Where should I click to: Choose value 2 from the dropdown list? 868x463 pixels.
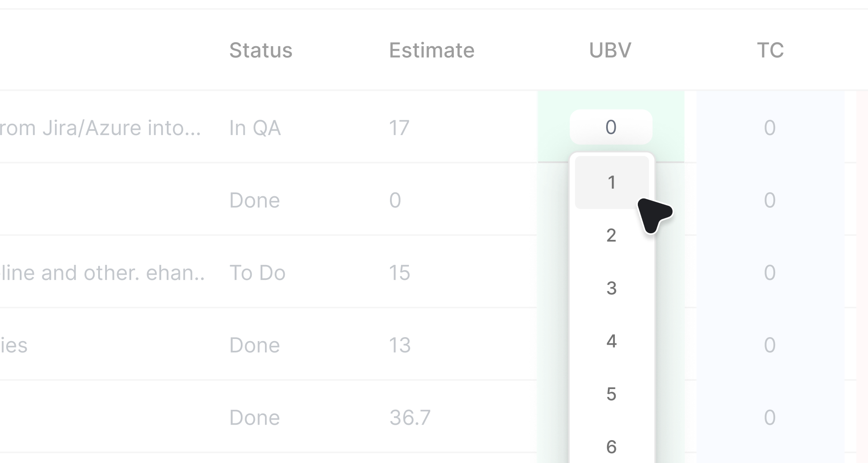click(x=611, y=235)
